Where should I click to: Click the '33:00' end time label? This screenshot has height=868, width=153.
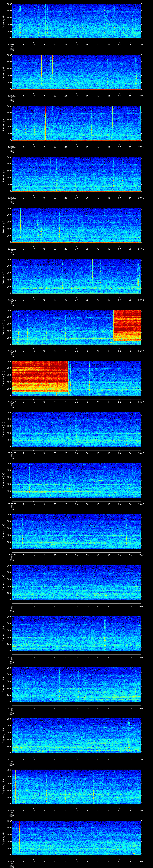point(141,861)
